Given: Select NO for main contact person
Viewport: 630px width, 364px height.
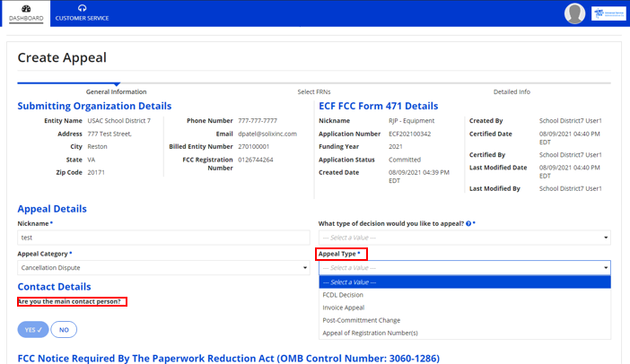Looking at the screenshot, I should coord(64,330).
